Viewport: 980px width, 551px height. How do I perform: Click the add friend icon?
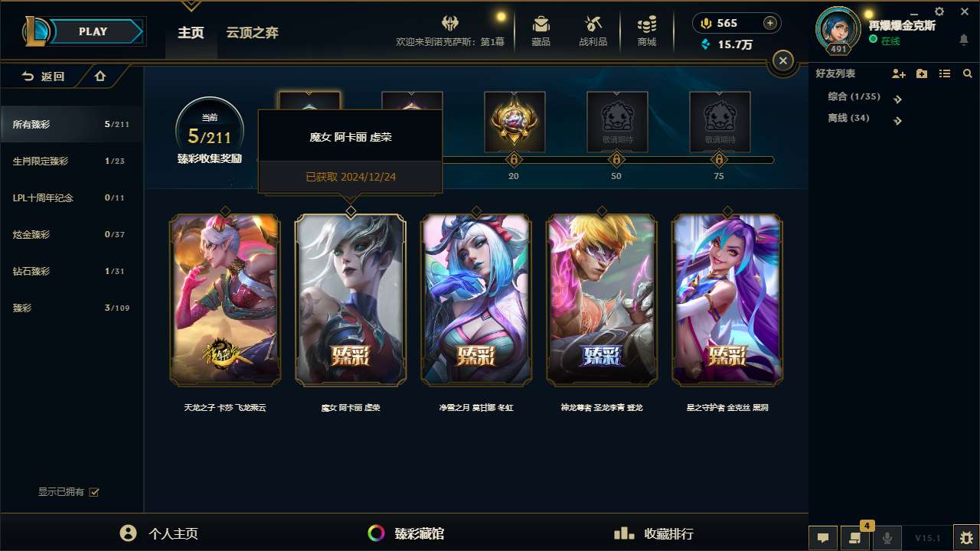point(899,73)
